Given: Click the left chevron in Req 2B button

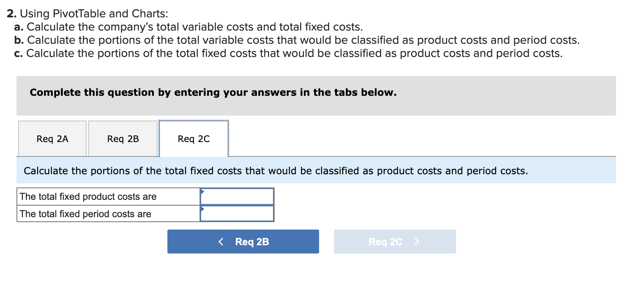Looking at the screenshot, I should [x=221, y=242].
